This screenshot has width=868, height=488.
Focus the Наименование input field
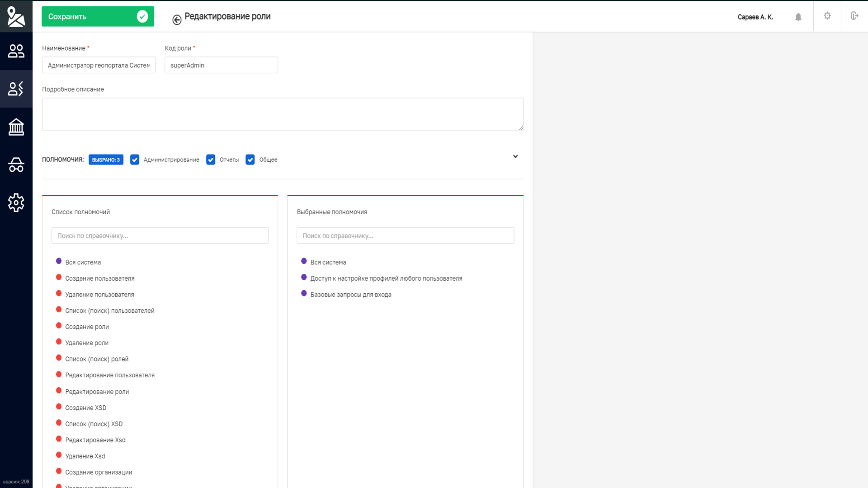tap(99, 65)
